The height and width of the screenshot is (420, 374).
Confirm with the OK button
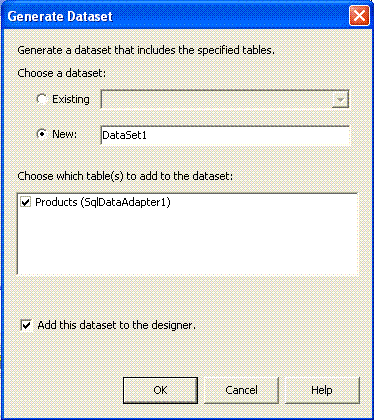click(x=160, y=390)
